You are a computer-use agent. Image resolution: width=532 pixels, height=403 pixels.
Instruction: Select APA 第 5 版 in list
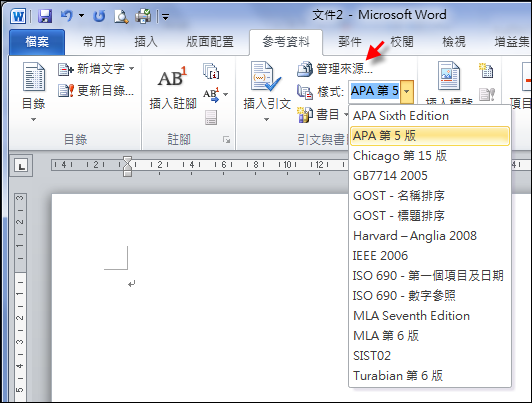click(430, 136)
